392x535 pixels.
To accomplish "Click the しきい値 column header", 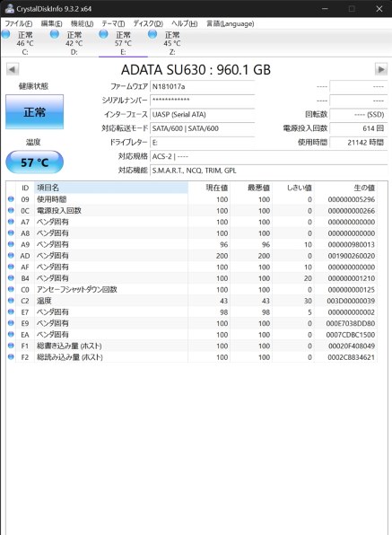I will (x=292, y=188).
